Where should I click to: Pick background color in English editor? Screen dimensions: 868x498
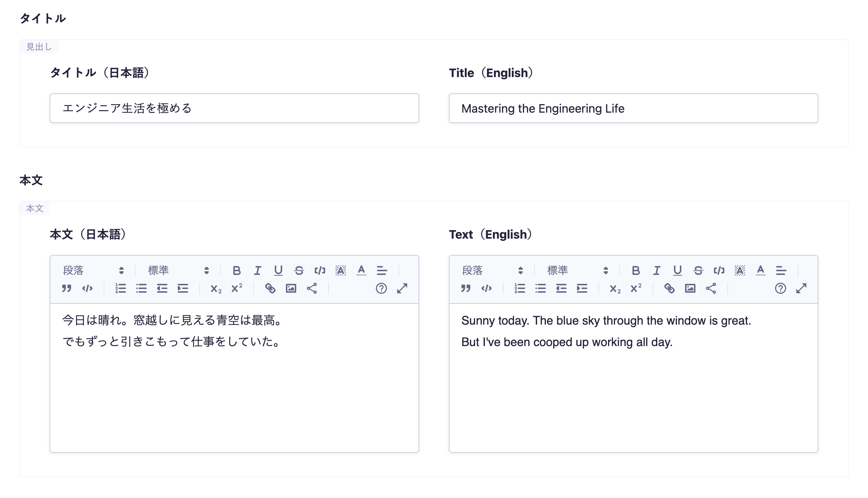(x=740, y=270)
